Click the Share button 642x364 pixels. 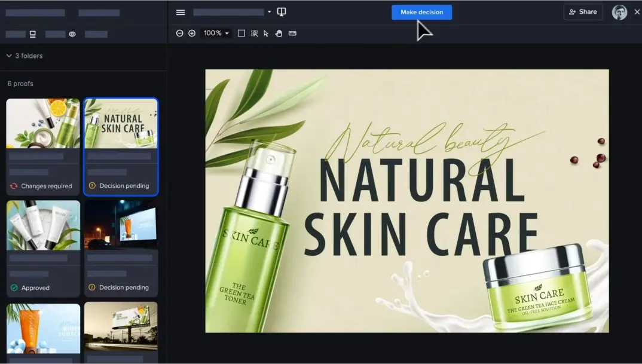click(583, 12)
